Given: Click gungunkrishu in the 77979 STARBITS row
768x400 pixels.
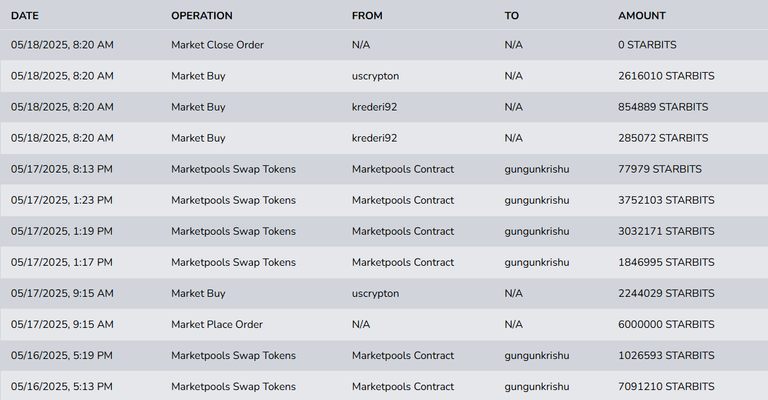Looking at the screenshot, I should point(537,169).
